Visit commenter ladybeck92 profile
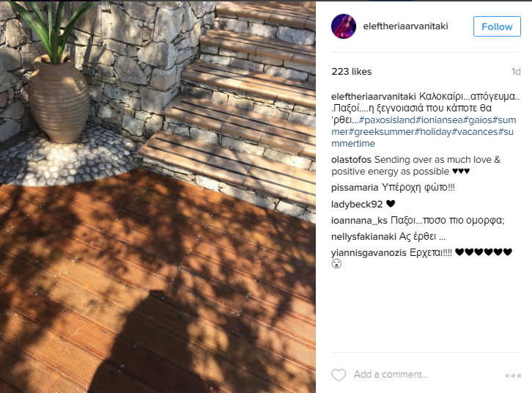Screen dimensions: 532x393 point(357,205)
